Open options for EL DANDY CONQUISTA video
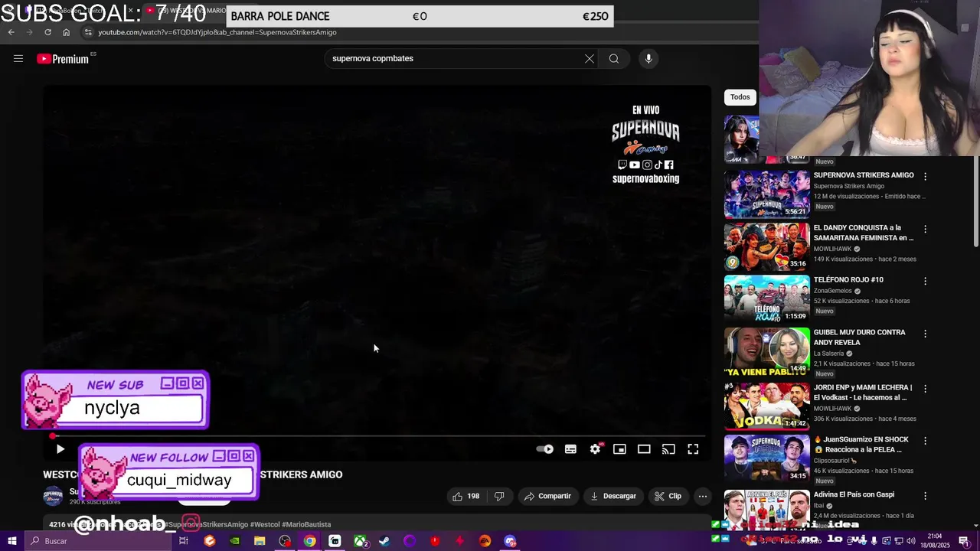The image size is (980, 551). [925, 229]
